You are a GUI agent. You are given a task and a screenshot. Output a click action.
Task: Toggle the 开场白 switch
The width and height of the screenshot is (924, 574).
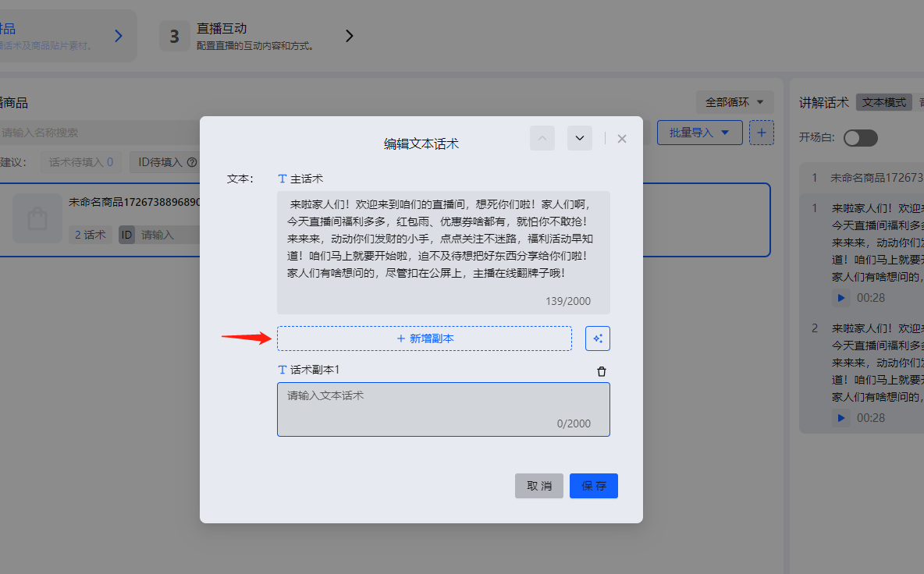tap(860, 138)
